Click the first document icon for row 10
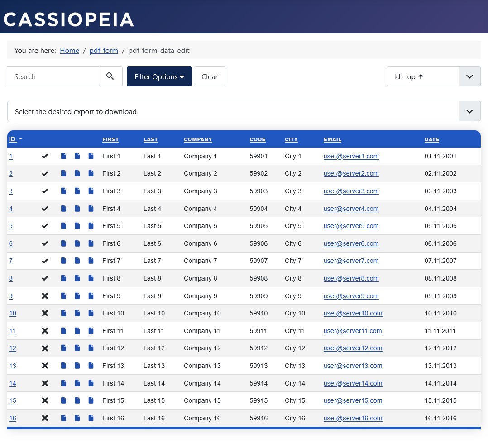This screenshot has width=488, height=448. coord(63,313)
